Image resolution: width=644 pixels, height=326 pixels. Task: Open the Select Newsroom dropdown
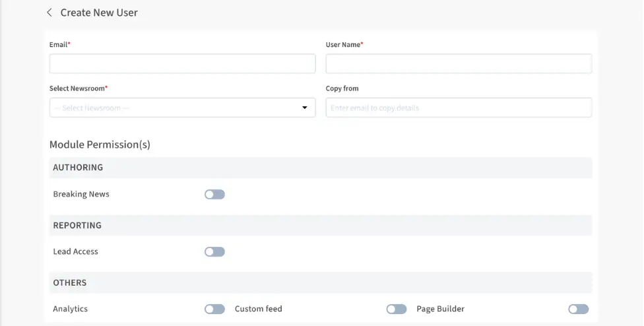[x=182, y=108]
